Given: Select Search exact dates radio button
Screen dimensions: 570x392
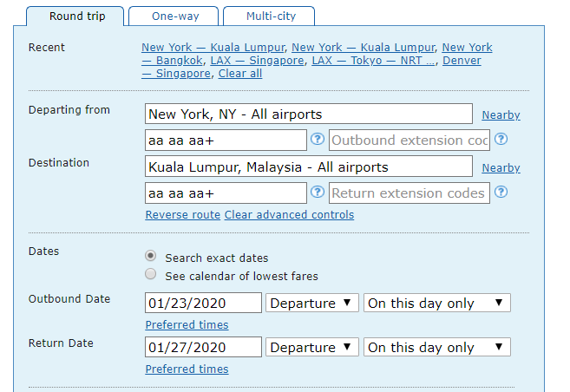Looking at the screenshot, I should (x=150, y=256).
